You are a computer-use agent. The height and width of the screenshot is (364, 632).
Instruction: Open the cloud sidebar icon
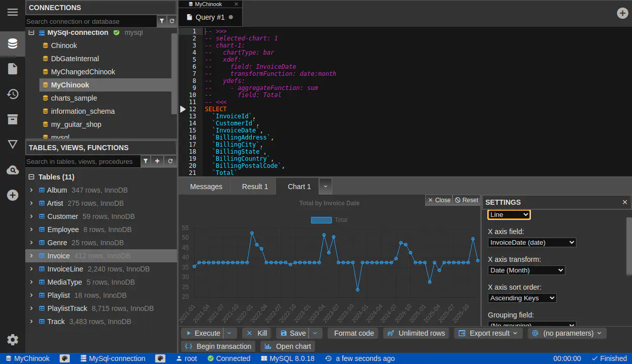coord(13,170)
